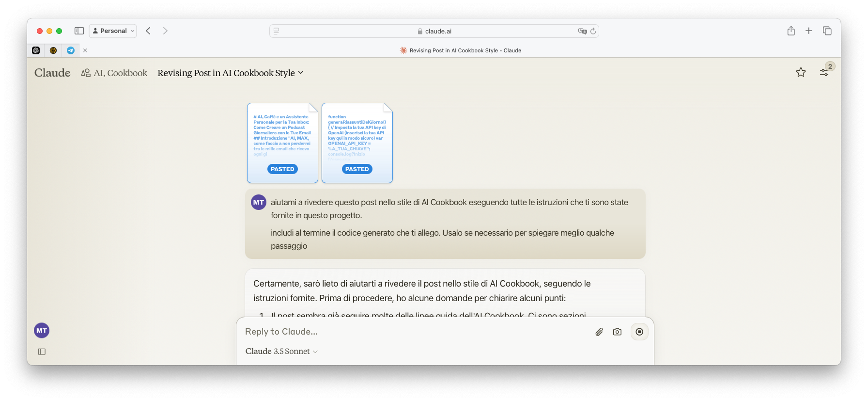Open reader view icon in address bar
Image resolution: width=868 pixels, height=401 pixels.
pos(276,31)
